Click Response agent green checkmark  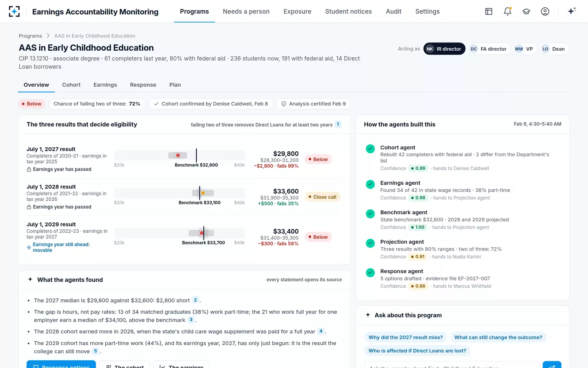370,273
